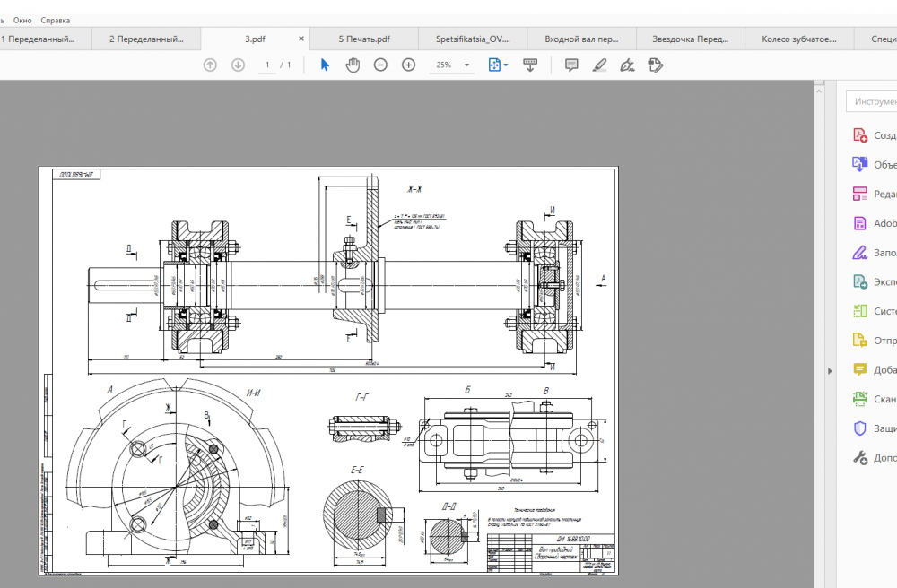Open the Protect shield tool
The height and width of the screenshot is (588, 897).
(859, 428)
